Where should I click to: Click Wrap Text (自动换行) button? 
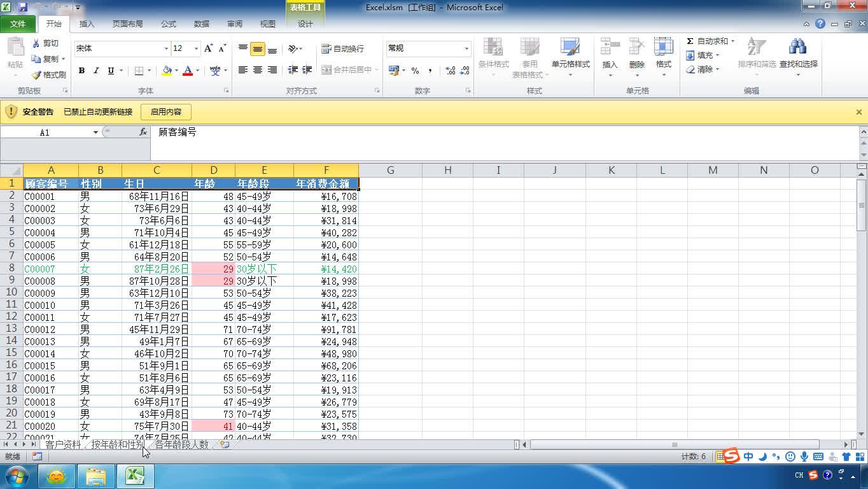[x=343, y=48]
